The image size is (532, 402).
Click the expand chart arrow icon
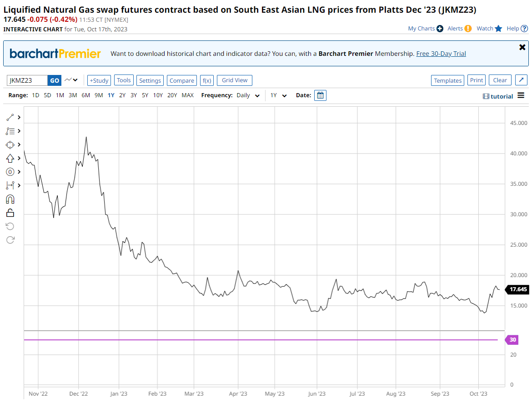pos(522,80)
